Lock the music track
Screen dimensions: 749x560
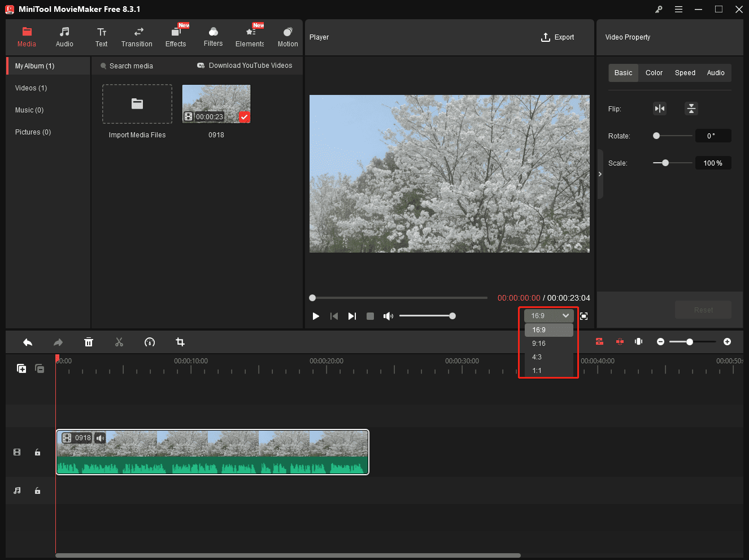(38, 490)
